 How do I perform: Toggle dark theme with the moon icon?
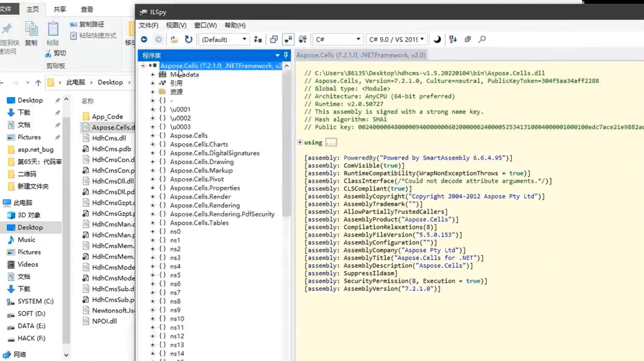click(x=437, y=39)
